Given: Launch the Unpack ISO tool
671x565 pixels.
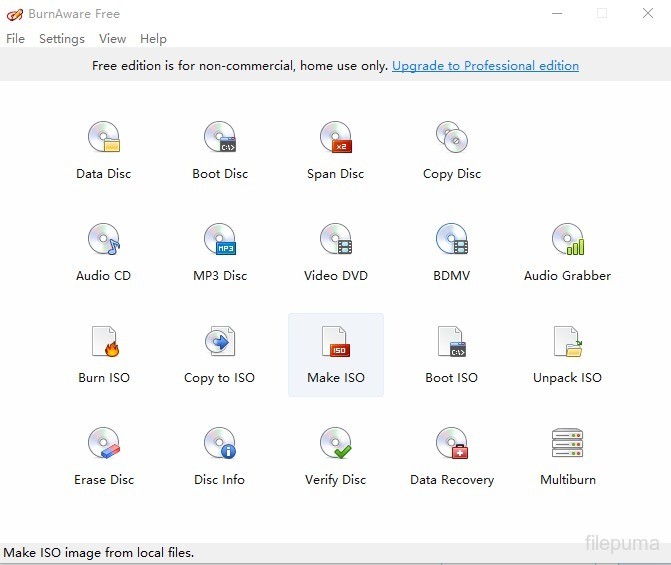Looking at the screenshot, I should 567,355.
